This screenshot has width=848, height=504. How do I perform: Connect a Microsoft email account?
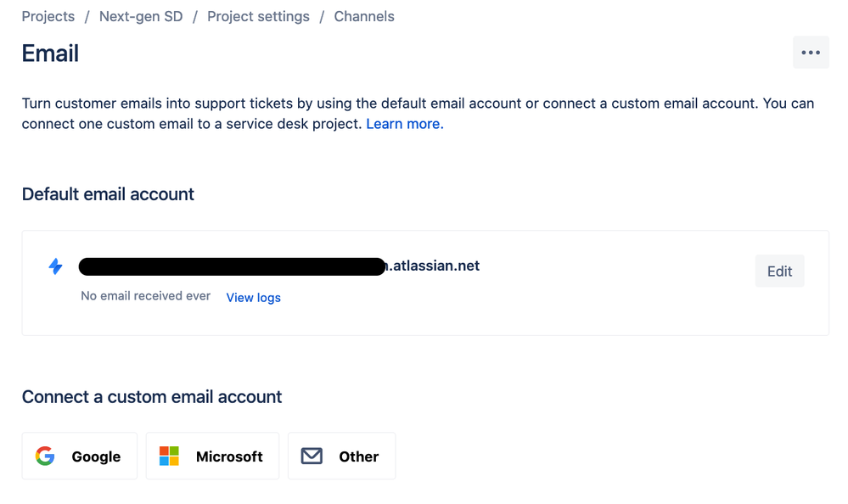[x=213, y=456]
